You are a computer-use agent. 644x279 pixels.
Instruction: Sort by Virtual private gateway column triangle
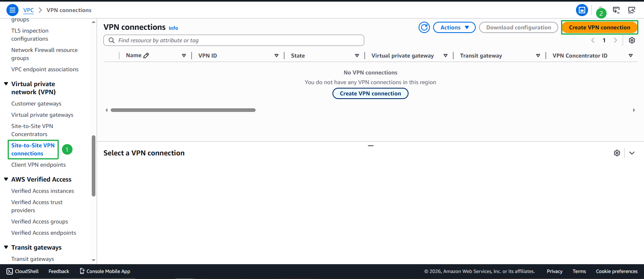point(446,56)
